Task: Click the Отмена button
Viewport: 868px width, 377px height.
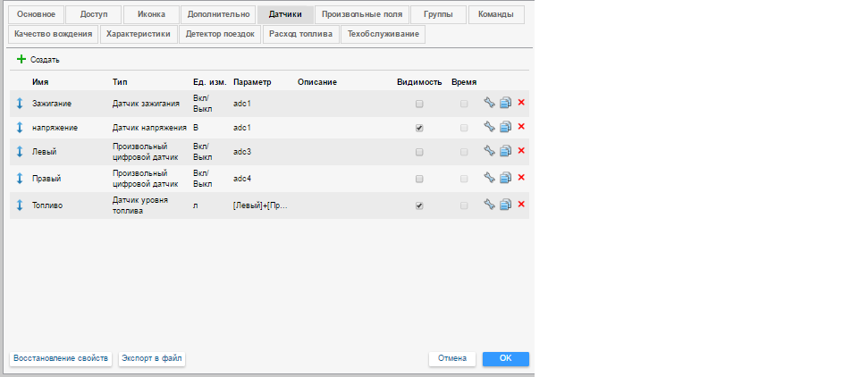Action: (x=452, y=358)
